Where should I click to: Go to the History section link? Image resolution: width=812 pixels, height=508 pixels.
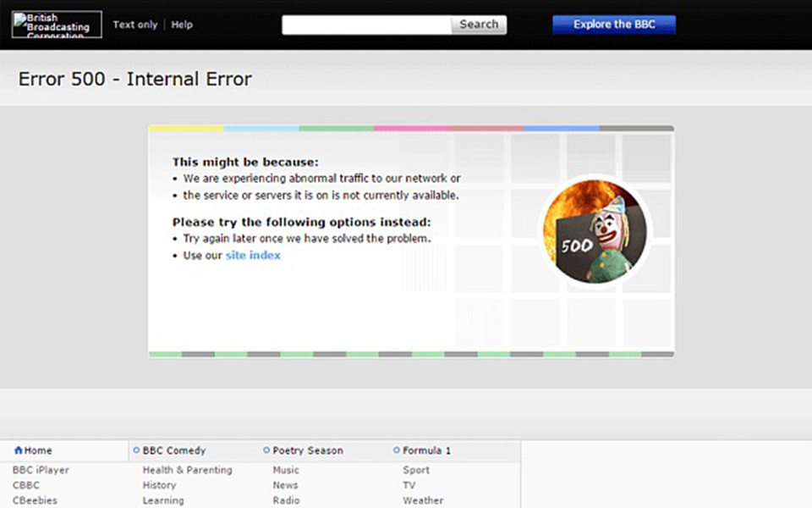[x=159, y=485]
